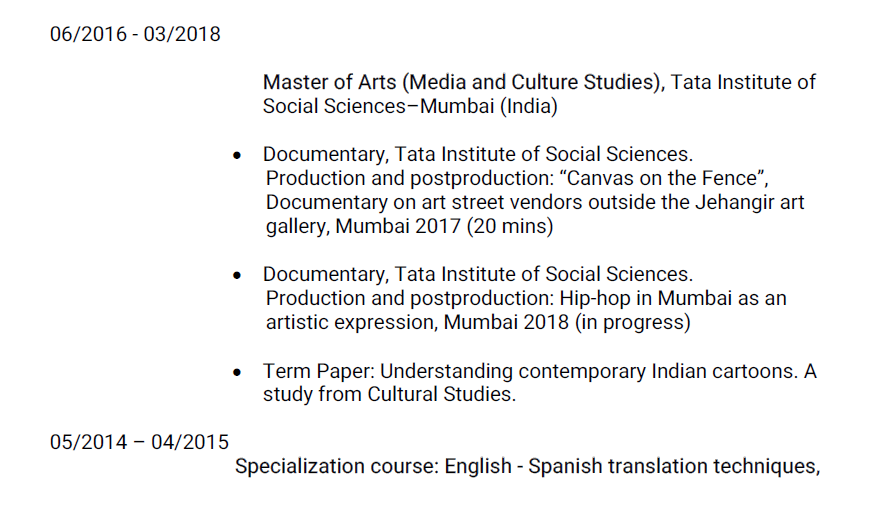Click the Master of Arts degree heading
The height and width of the screenshot is (532, 886).
[463, 82]
